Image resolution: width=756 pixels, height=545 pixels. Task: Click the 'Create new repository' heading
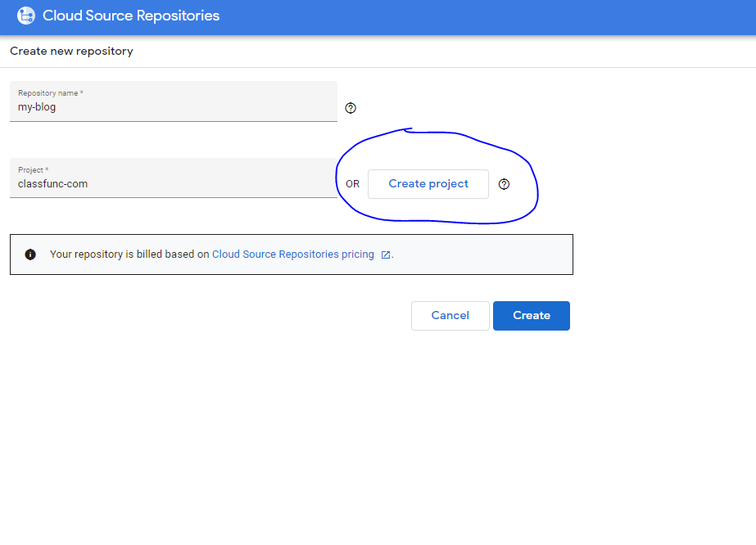tap(71, 52)
